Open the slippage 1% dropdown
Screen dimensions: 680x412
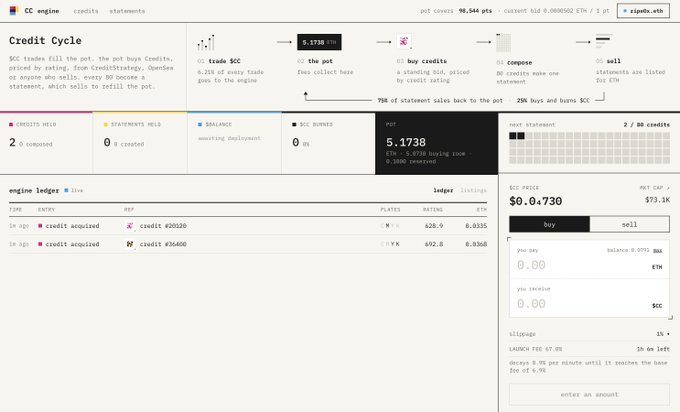(663, 334)
